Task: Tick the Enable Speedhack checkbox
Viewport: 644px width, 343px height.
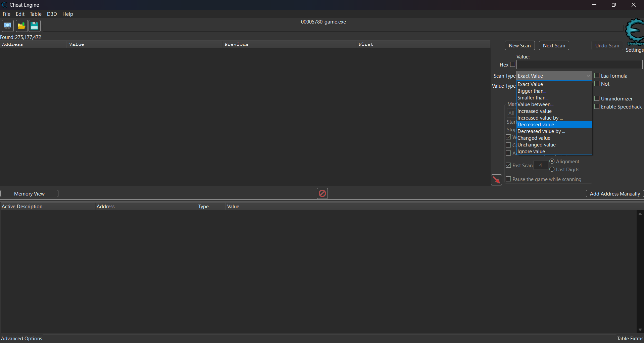Action: 597,106
